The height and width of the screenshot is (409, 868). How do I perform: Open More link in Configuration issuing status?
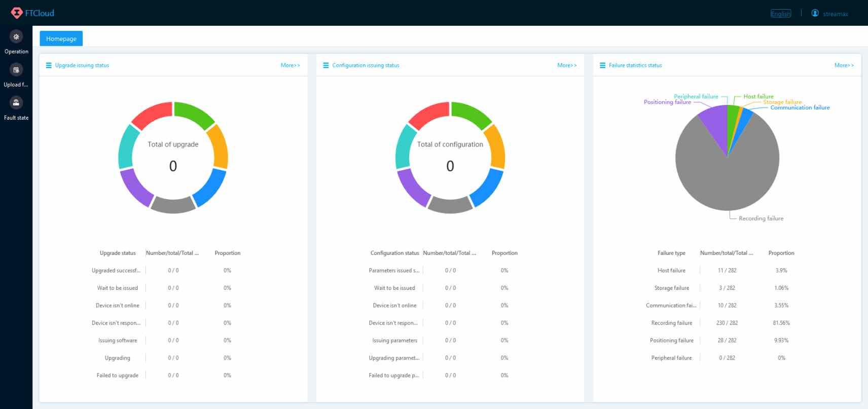point(567,65)
